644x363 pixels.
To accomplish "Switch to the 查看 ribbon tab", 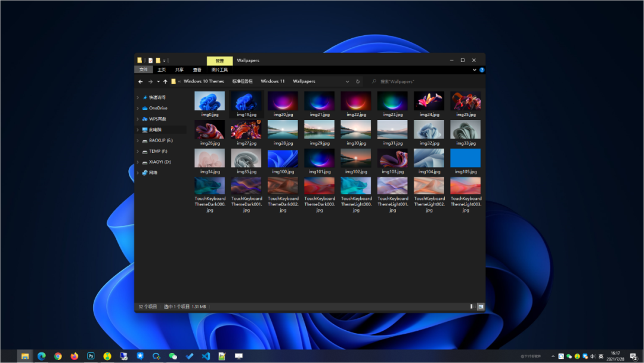I will point(197,70).
